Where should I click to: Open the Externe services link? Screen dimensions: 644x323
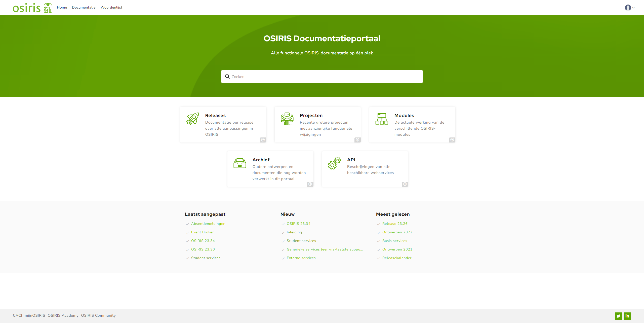(x=301, y=258)
